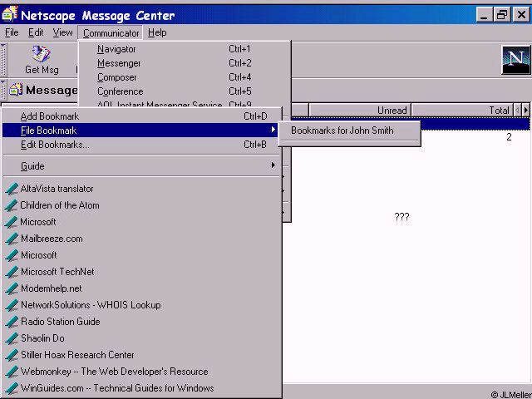
Task: Click bookmark icon beside WinGuides.com entry
Action: tap(12, 388)
